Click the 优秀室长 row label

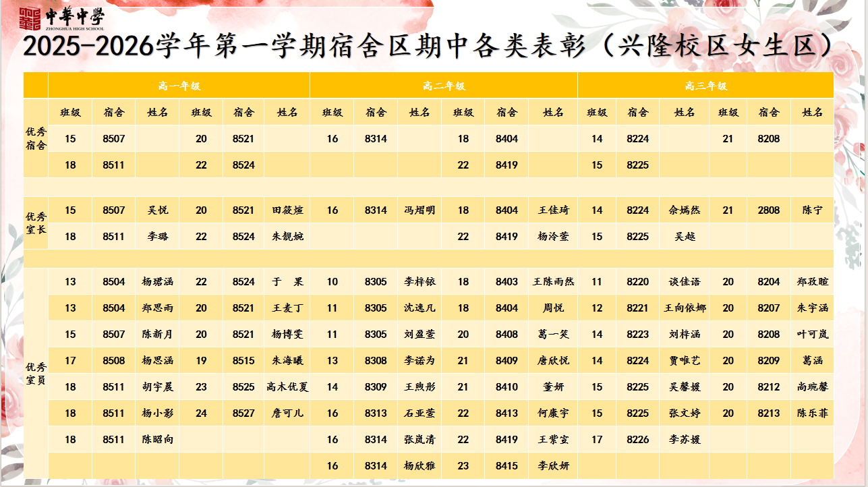click(36, 223)
